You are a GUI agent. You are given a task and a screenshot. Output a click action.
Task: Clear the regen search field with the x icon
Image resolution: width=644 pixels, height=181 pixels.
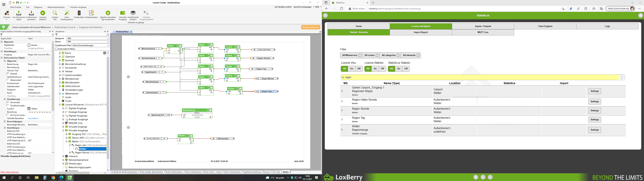(622, 77)
